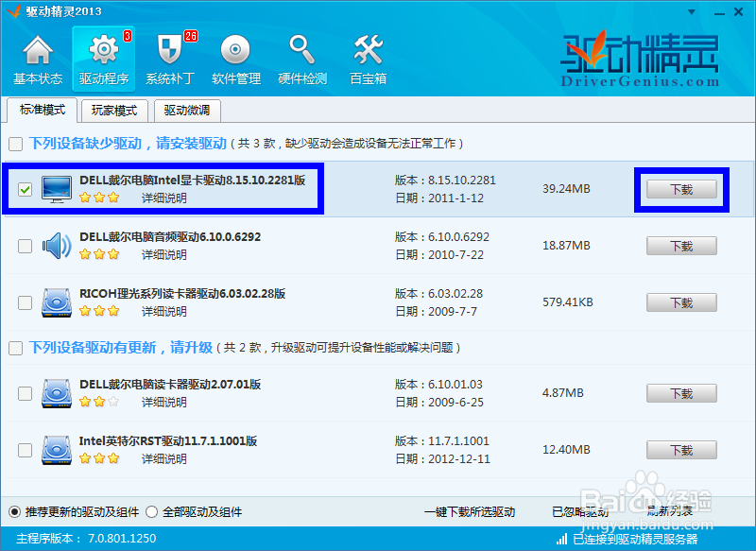Download the DELL音频驱动 via 下载 button
The width and height of the screenshot is (756, 551).
(x=681, y=247)
